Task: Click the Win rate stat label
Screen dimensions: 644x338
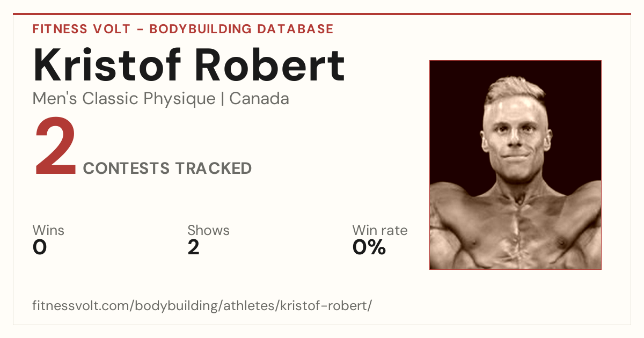Action: tap(380, 230)
